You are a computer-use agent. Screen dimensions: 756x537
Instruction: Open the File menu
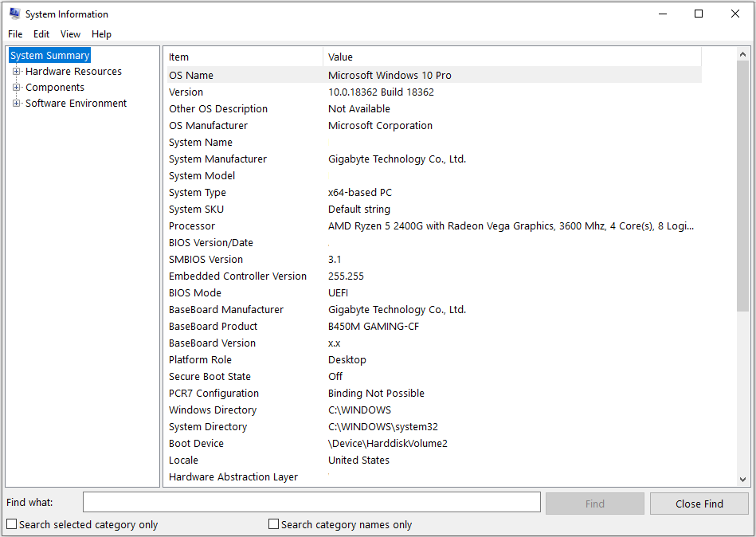coord(15,34)
